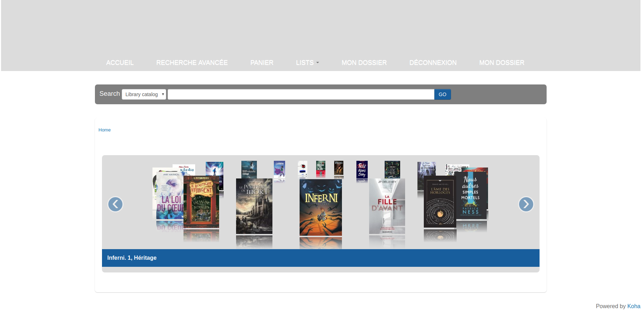
Task: Follow the Koha link in the footer
Action: point(633,306)
